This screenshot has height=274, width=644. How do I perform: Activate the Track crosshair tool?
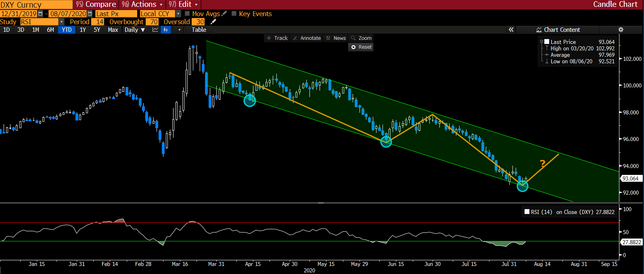click(277, 38)
